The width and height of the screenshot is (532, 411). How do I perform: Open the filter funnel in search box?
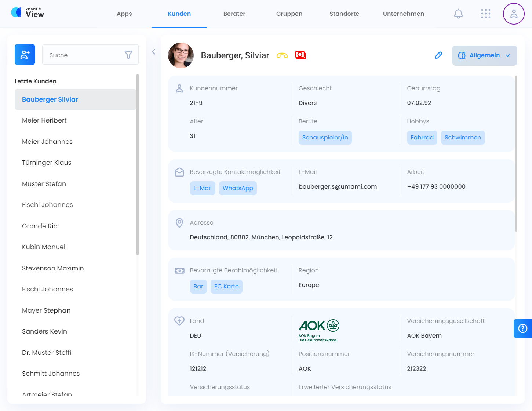pos(128,55)
